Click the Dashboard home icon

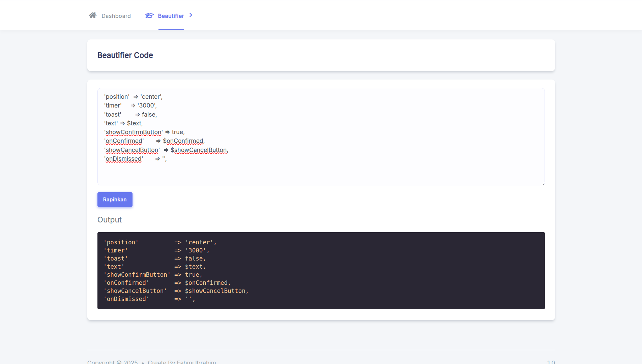(93, 16)
